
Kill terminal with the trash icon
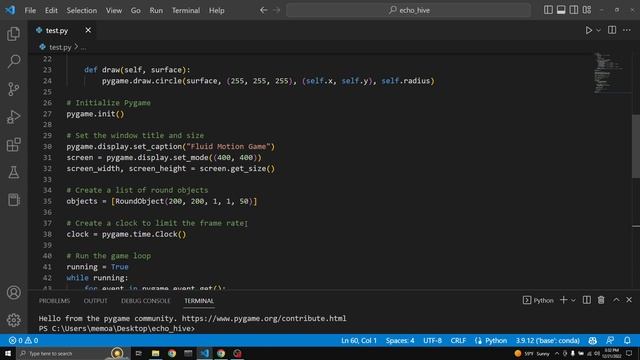(601, 300)
